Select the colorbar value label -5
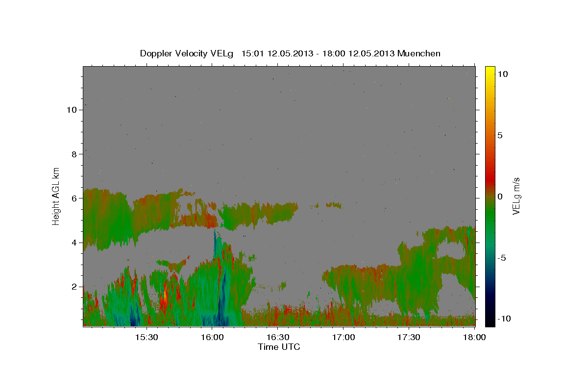This screenshot has height=392, width=588. tap(501, 257)
